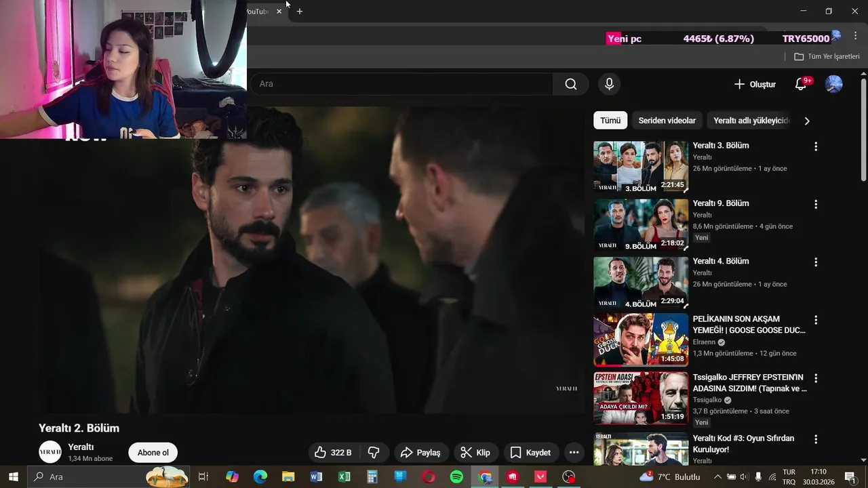The height and width of the screenshot is (488, 868).
Task: Open Spotify from taskbar
Action: coord(456,476)
